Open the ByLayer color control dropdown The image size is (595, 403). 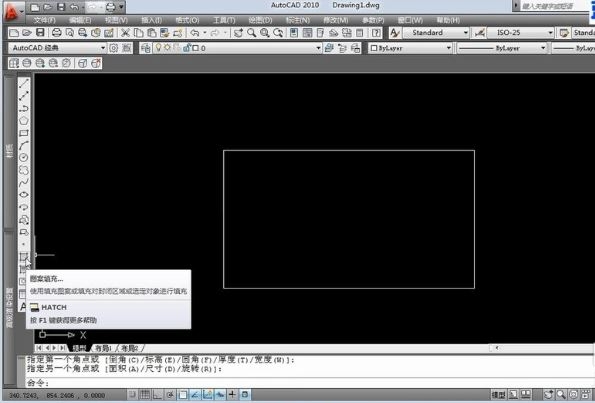tap(411, 48)
